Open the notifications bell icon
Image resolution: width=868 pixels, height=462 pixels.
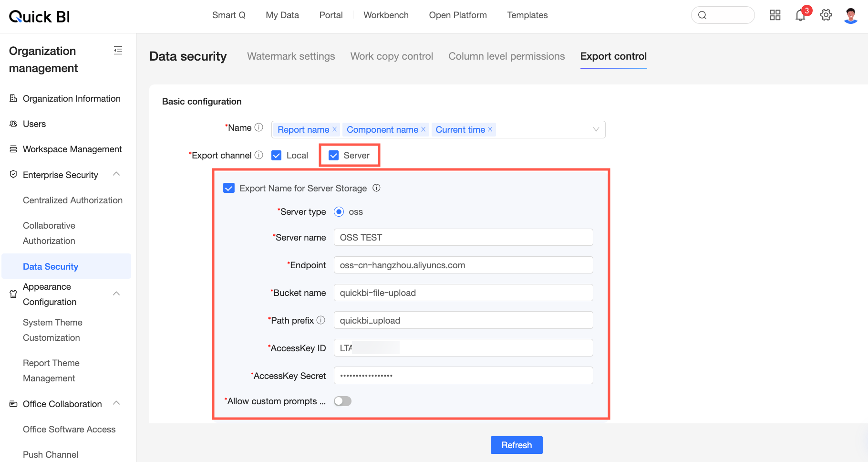click(x=800, y=16)
